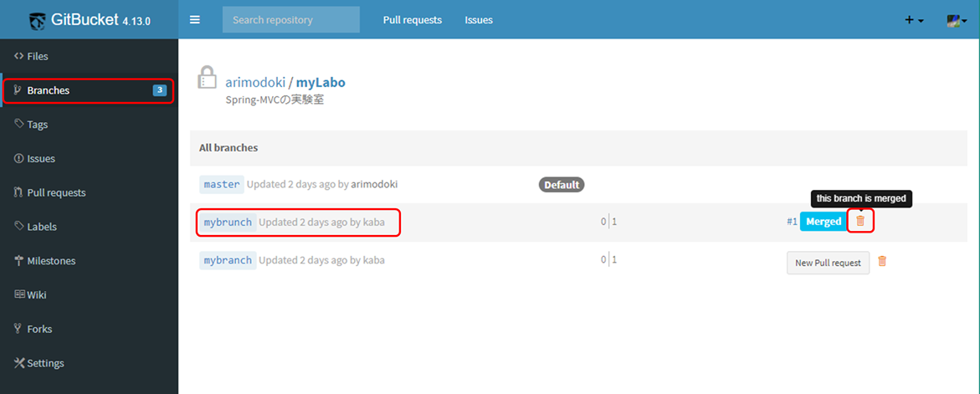Click the Branches count badge showing 3
Viewport: 980px width, 394px height.
[160, 90]
